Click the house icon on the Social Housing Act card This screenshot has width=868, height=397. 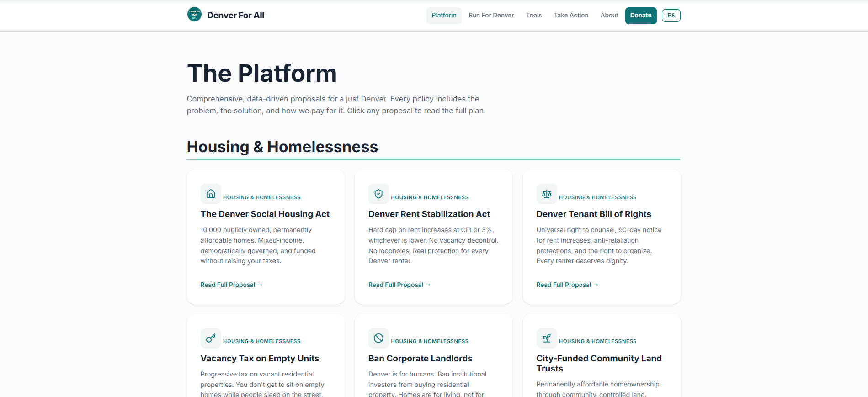pos(211,194)
